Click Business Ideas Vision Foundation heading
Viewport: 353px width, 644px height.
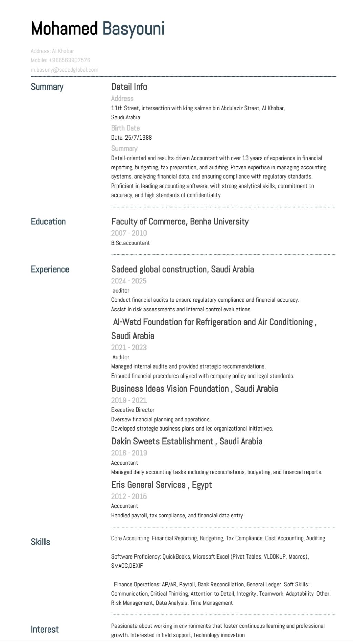[194, 389]
